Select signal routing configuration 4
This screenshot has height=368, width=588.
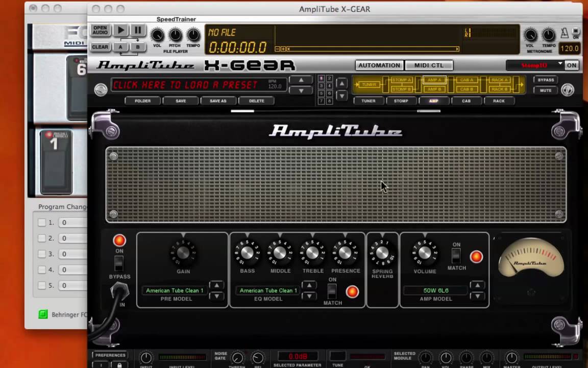329,86
